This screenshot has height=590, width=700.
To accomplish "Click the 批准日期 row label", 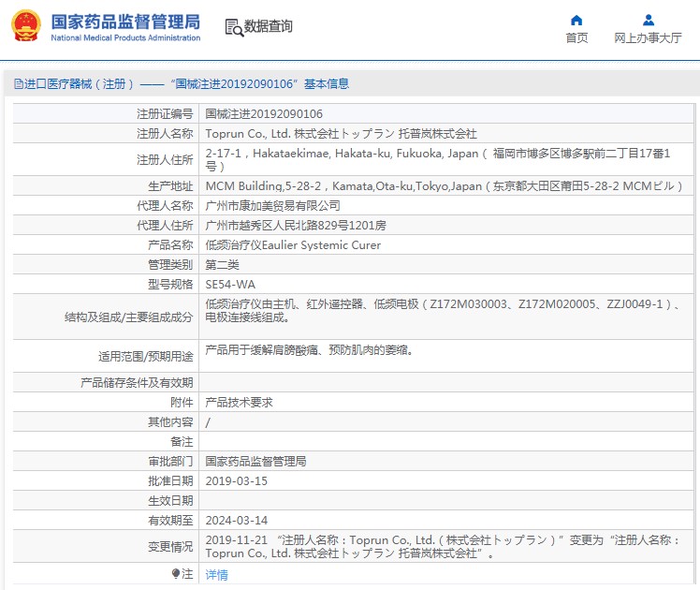I will 170,481.
